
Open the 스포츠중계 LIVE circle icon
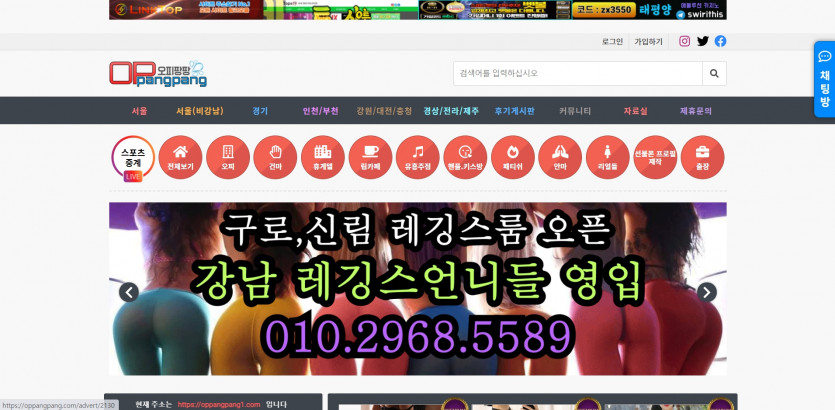(x=133, y=157)
